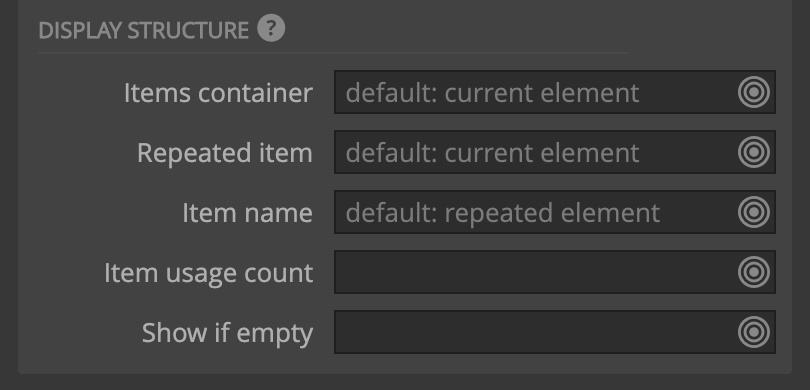Click the Items container label
810x390 pixels.
(218, 93)
